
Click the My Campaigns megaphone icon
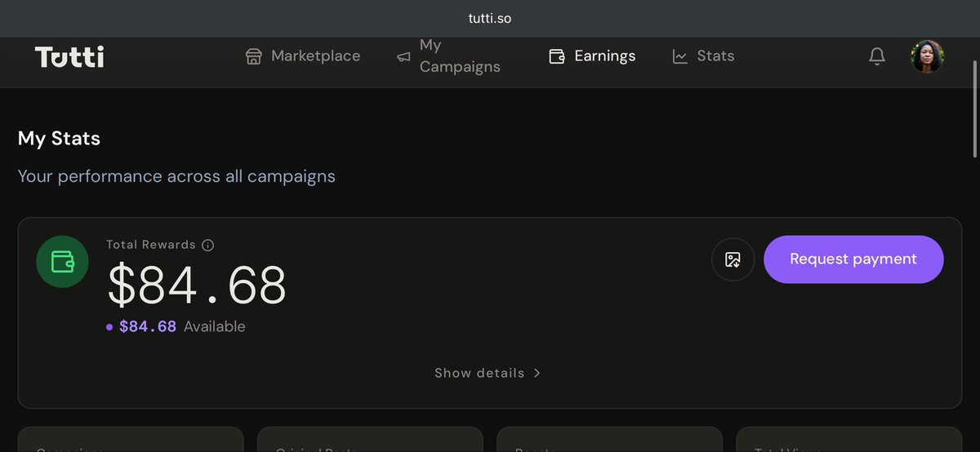coord(403,56)
